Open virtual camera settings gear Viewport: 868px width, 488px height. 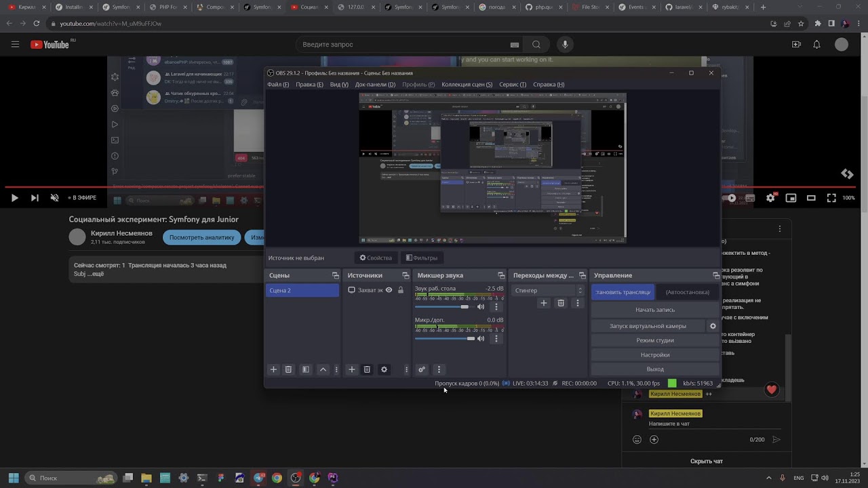point(713,326)
